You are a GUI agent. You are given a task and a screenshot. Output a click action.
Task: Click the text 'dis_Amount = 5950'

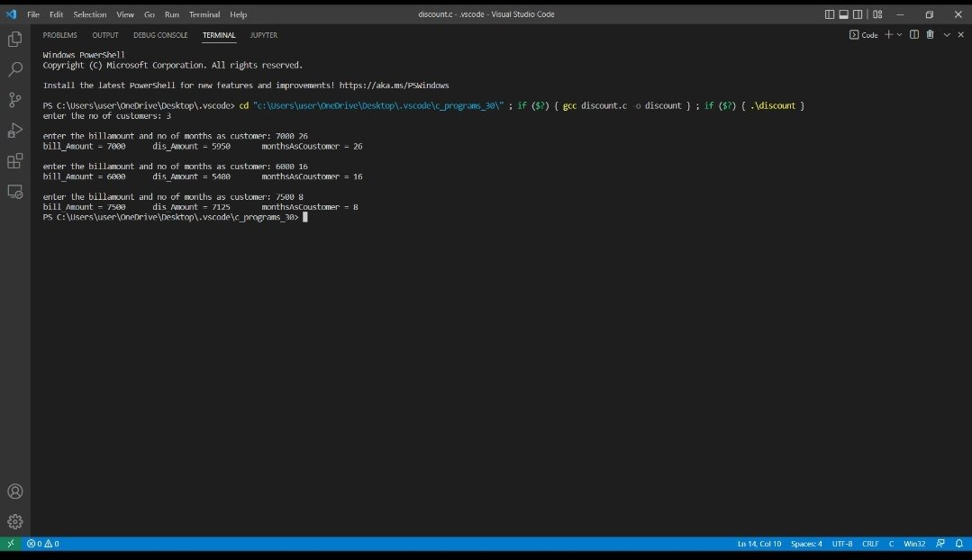[x=192, y=146]
